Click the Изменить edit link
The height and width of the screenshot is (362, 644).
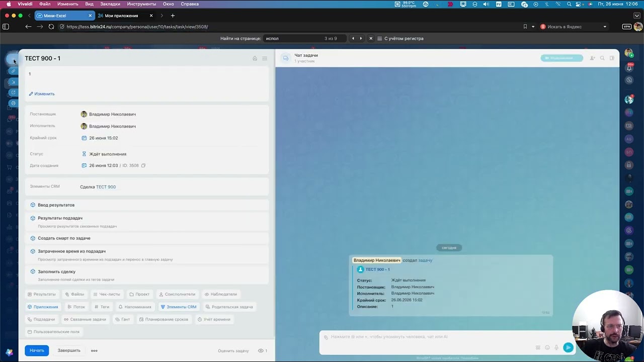coord(42,94)
